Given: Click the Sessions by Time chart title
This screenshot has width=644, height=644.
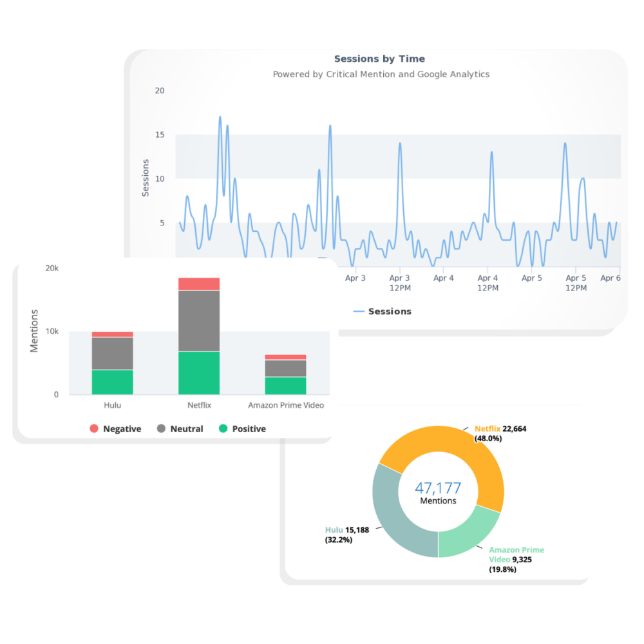Looking at the screenshot, I should click(x=379, y=59).
